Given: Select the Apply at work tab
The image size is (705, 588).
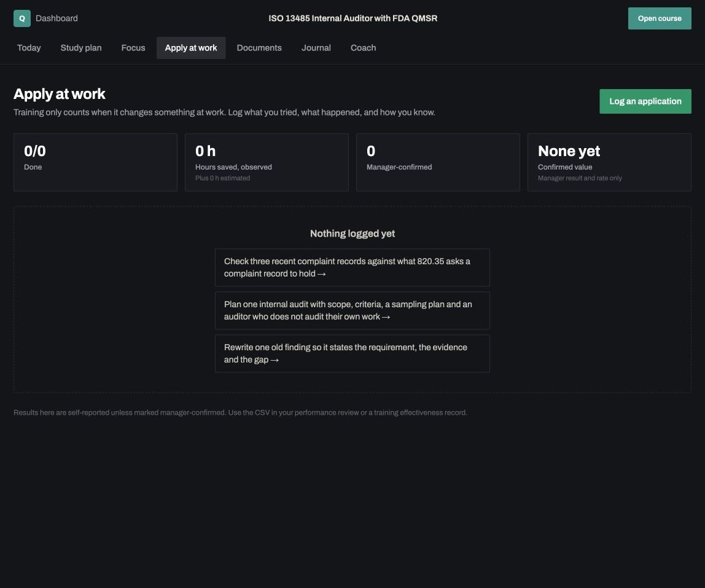Looking at the screenshot, I should 190,48.
